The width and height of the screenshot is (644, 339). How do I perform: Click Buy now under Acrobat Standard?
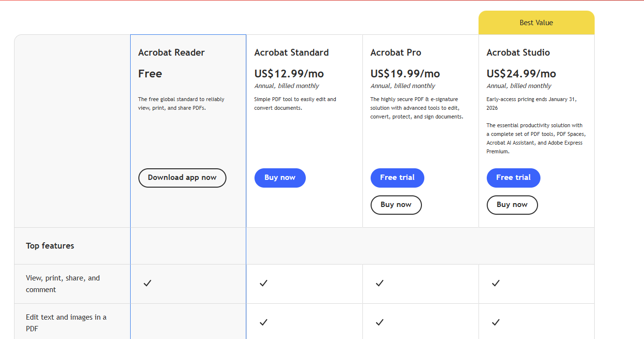[280, 177]
